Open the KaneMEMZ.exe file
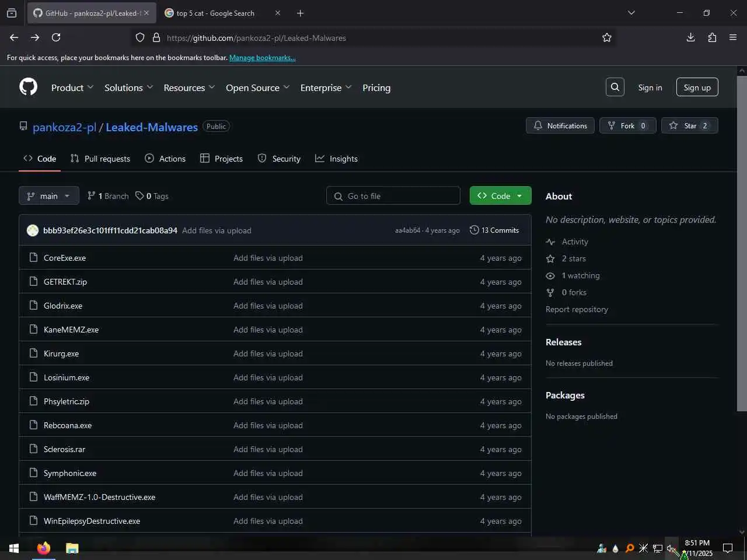747x560 pixels. click(x=71, y=330)
